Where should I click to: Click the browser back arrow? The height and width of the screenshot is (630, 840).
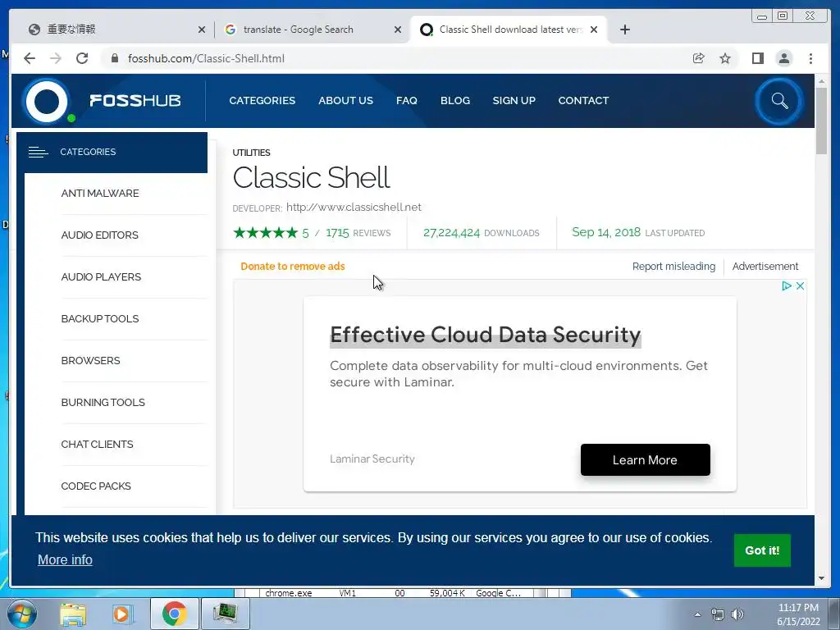pyautogui.click(x=30, y=58)
